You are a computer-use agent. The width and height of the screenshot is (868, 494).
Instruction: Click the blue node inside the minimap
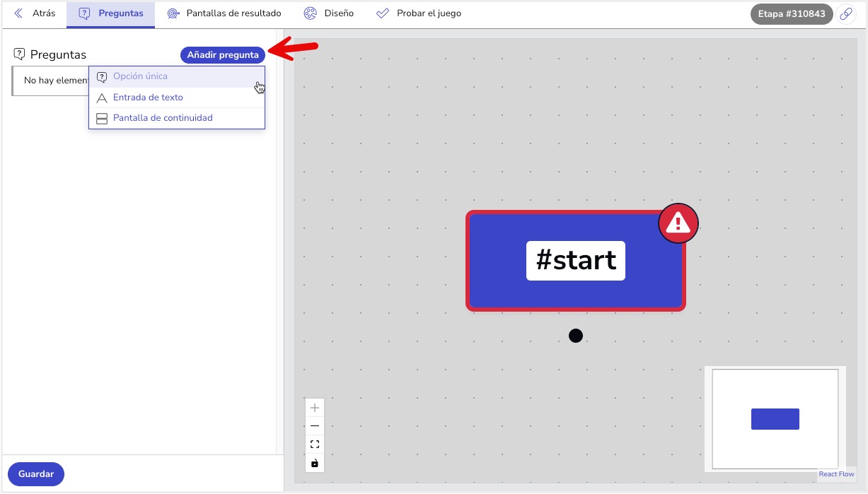pos(775,418)
